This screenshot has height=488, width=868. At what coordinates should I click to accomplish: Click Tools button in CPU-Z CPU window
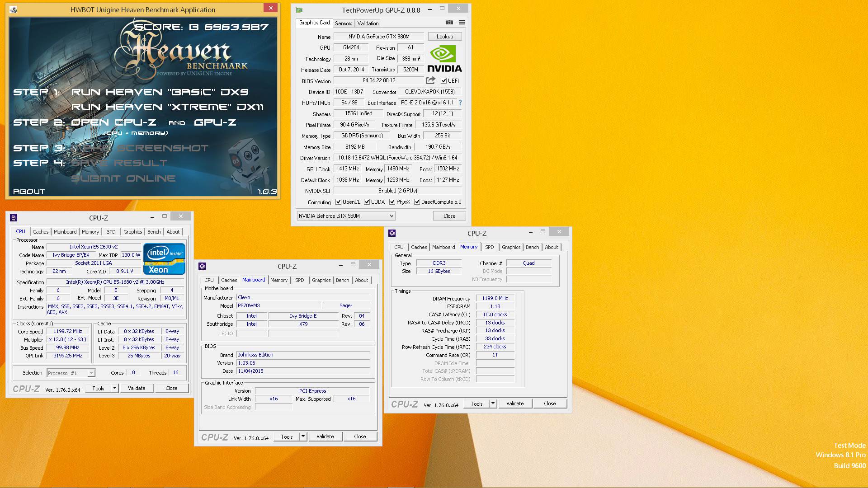pos(98,388)
